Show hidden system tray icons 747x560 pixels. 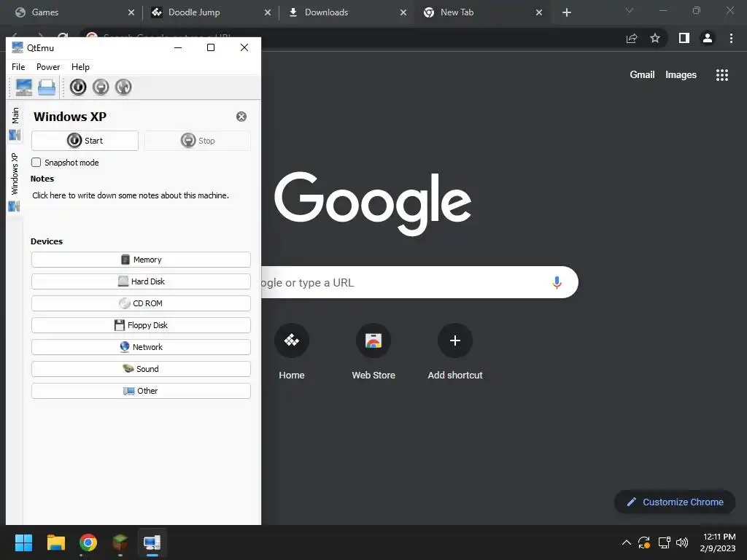[x=627, y=542]
